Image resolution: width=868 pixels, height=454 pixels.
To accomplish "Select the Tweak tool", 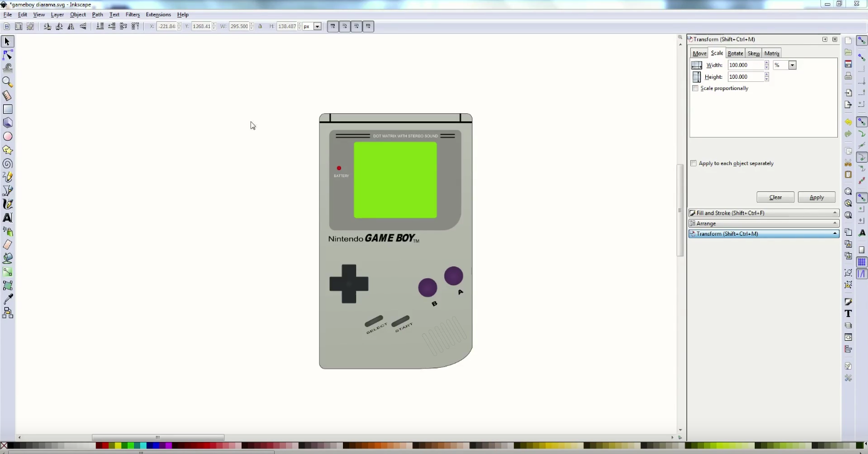I will (8, 68).
